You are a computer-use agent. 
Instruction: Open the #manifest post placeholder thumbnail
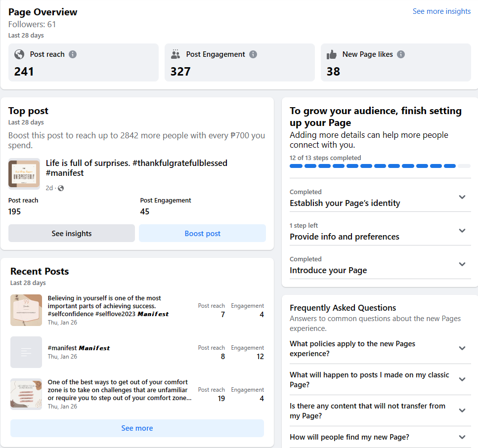tap(26, 352)
